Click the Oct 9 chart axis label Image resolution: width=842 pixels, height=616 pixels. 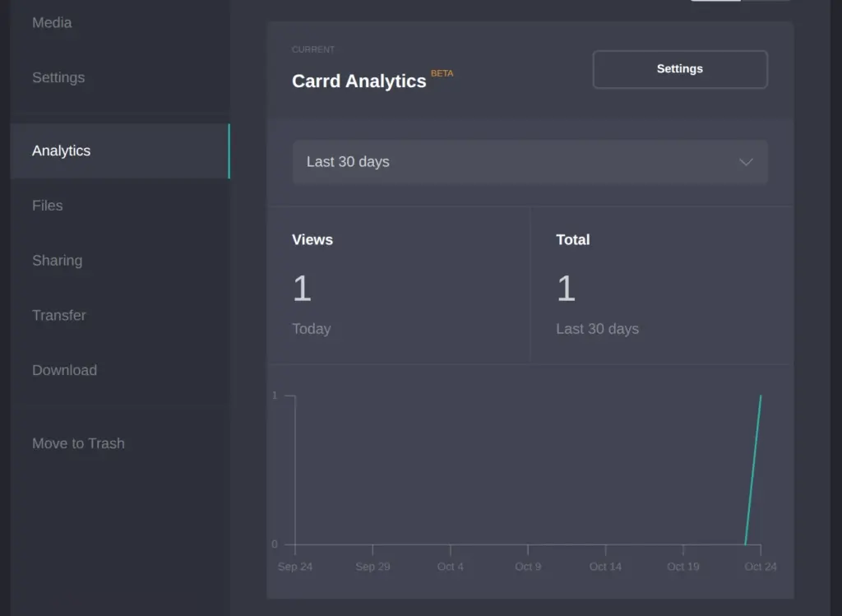click(528, 567)
